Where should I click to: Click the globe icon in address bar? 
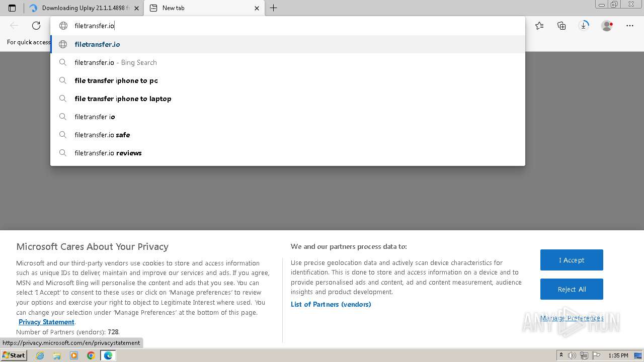pos(63,26)
